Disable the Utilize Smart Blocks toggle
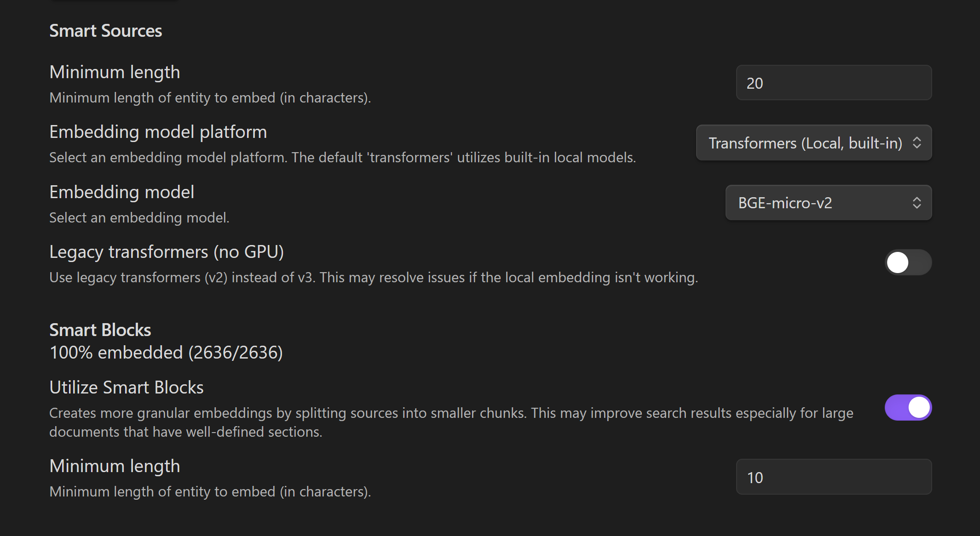 [x=908, y=408]
